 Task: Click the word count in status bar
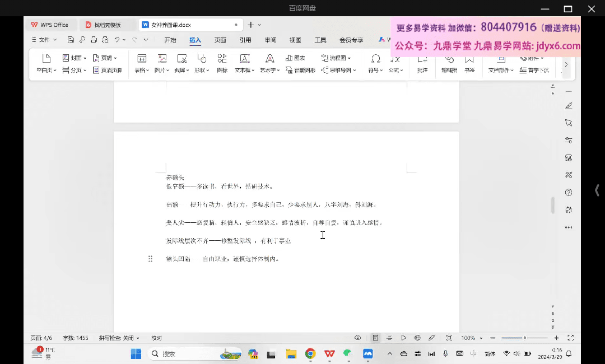pos(75,338)
